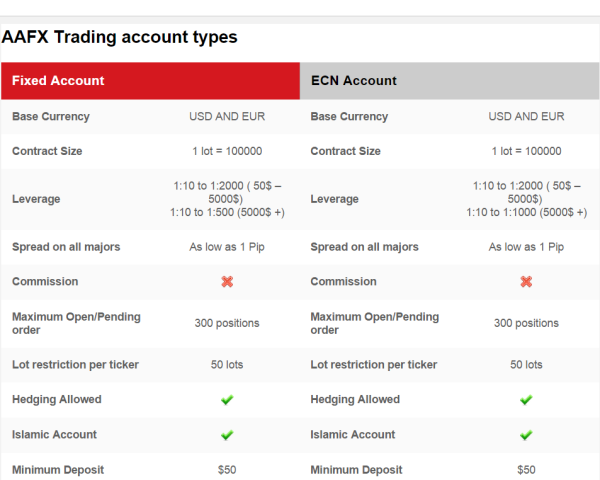600x480 pixels.
Task: Click the AAFX Trading account types heading
Action: [x=119, y=37]
